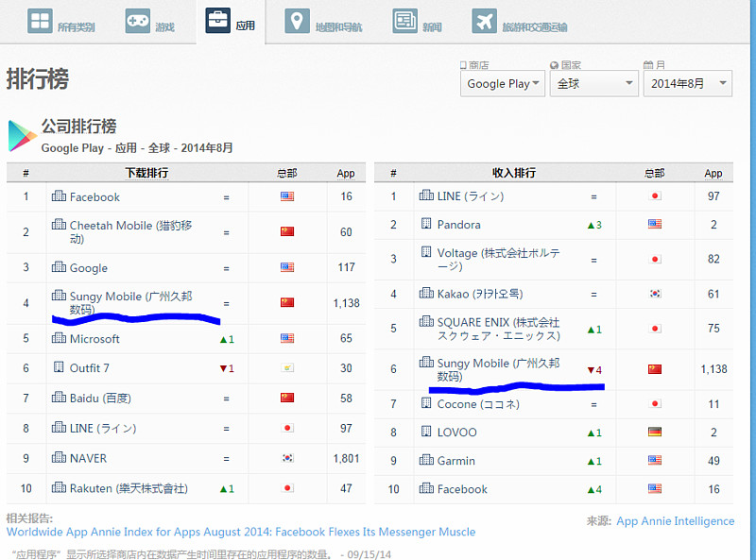The width and height of the screenshot is (756, 560).
Task: Click Garmin in the revenue ranking
Action: 456,461
